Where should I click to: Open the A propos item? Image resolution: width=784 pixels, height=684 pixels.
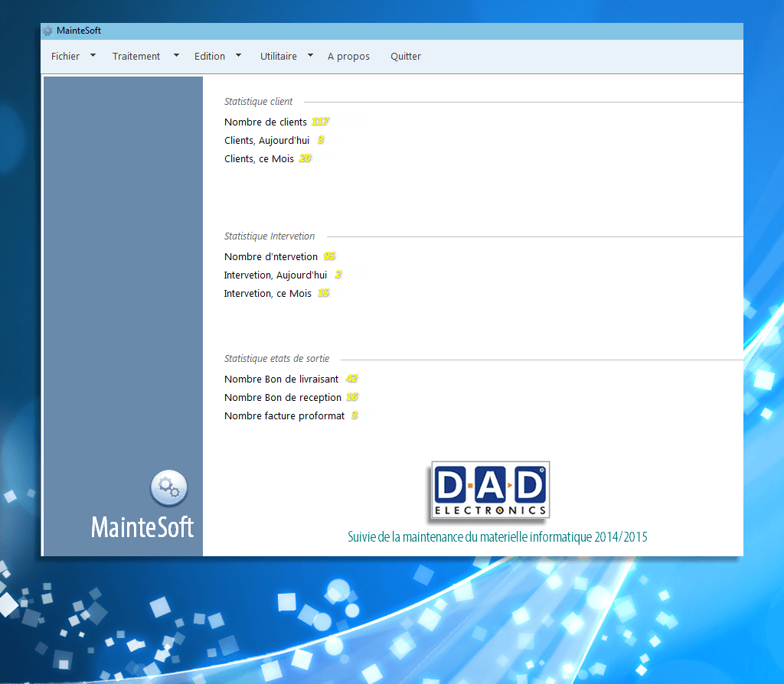pyautogui.click(x=348, y=56)
